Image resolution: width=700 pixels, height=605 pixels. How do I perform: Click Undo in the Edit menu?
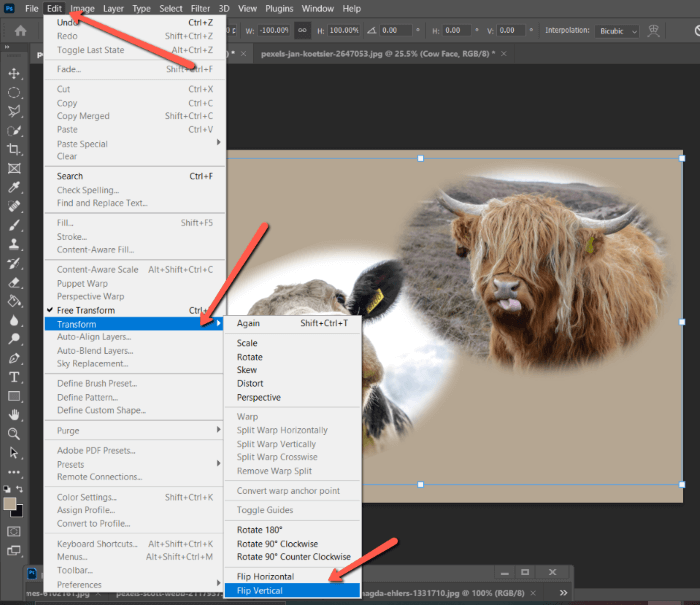coord(68,22)
